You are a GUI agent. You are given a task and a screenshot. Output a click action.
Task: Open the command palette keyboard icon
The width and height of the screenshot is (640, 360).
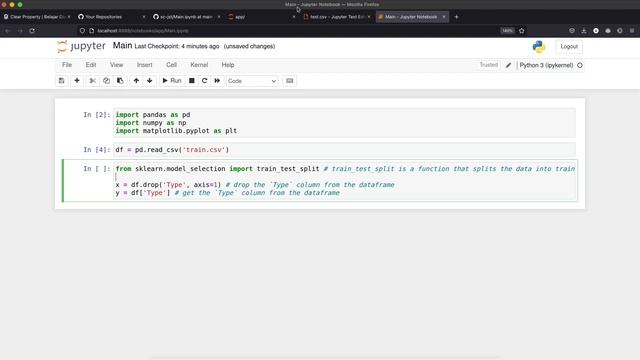289,81
